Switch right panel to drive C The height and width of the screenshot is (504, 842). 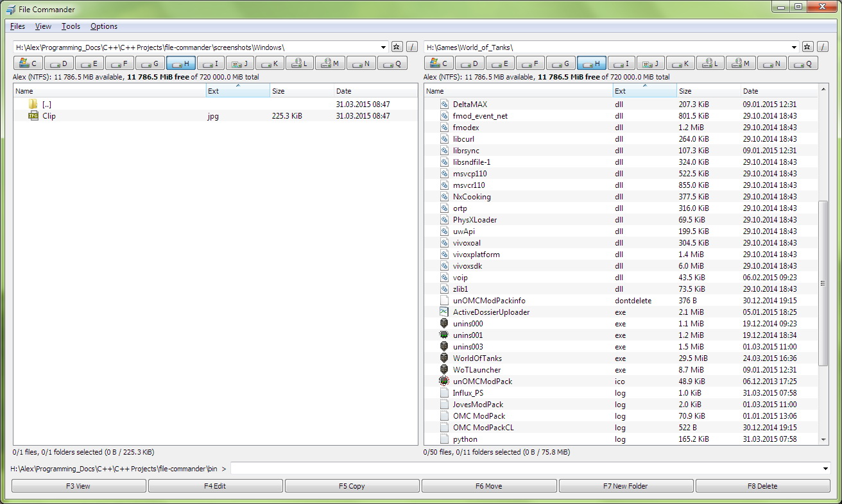(x=439, y=63)
